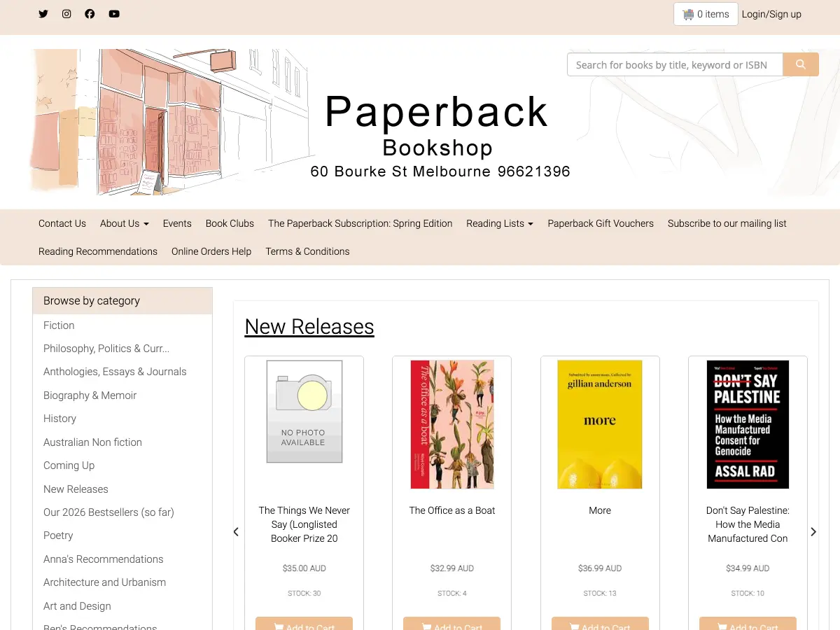Open Paperback Gift Vouchers page
The height and width of the screenshot is (630, 840).
pos(601,223)
